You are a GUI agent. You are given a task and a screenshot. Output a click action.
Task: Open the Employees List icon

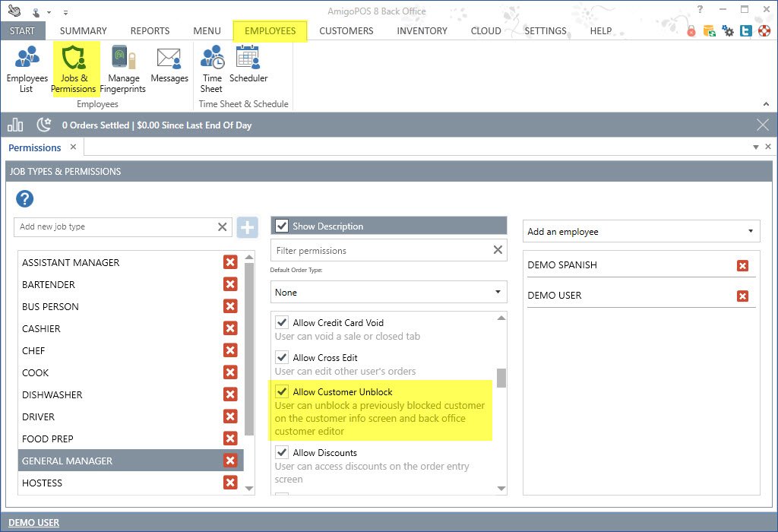(27, 68)
